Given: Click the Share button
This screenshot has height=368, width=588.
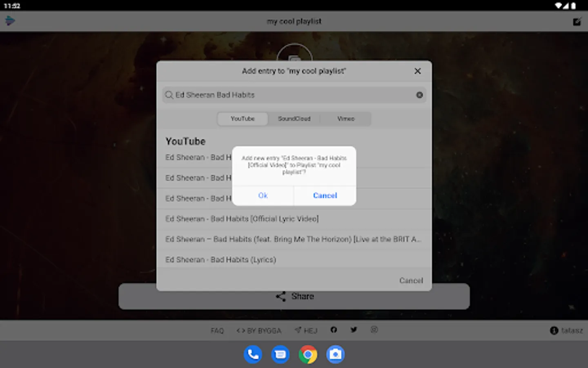Looking at the screenshot, I should 294,296.
